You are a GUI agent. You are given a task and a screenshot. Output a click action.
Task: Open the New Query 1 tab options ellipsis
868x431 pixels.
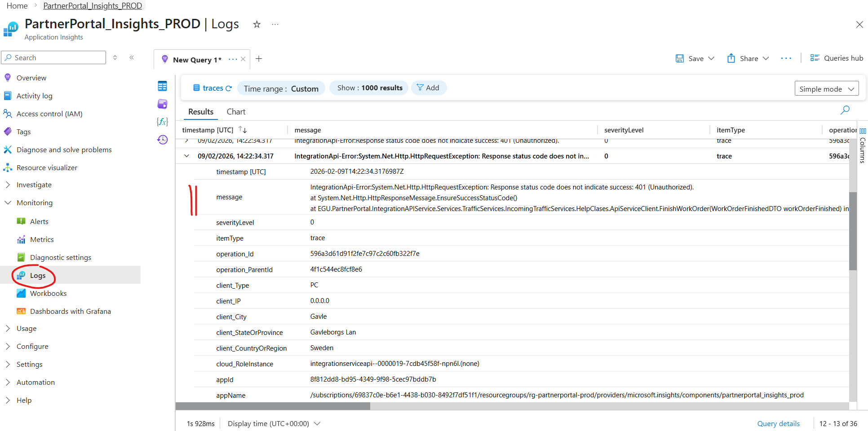click(x=233, y=59)
